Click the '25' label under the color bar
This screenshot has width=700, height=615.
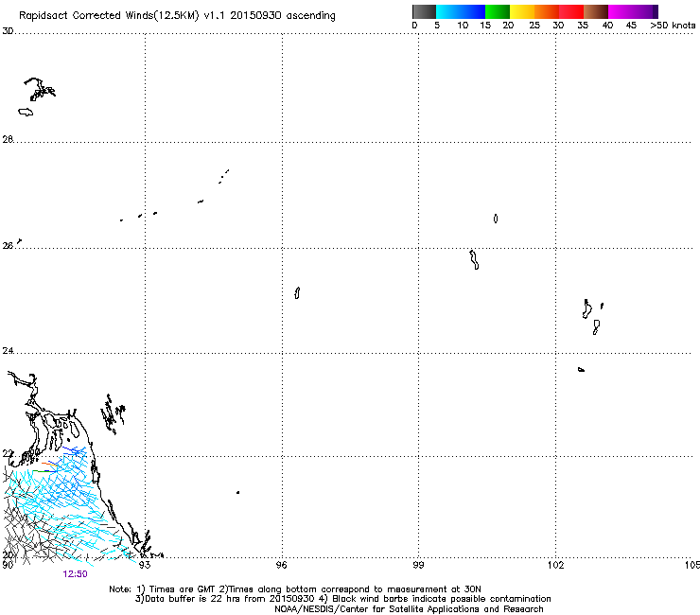[x=534, y=26]
